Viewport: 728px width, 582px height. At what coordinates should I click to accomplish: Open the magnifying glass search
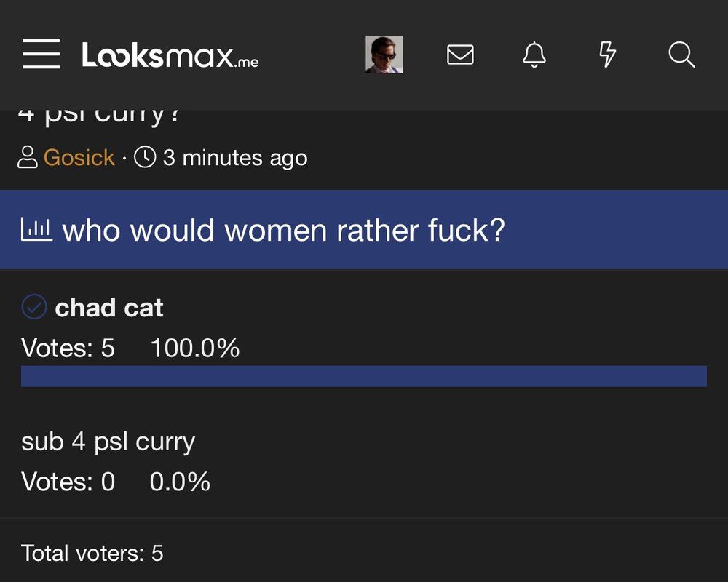(681, 55)
